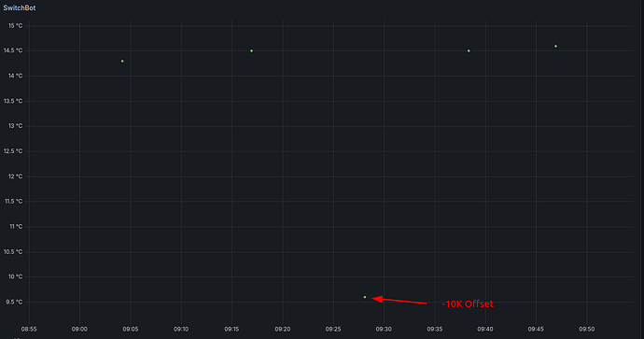Viewport: 644px width, 339px height.
Task: Click the 09:05 time axis label
Action: click(x=130, y=329)
